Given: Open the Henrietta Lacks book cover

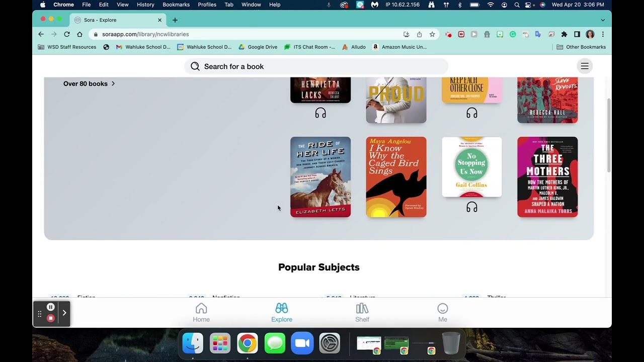Looking at the screenshot, I should click(x=320, y=90).
